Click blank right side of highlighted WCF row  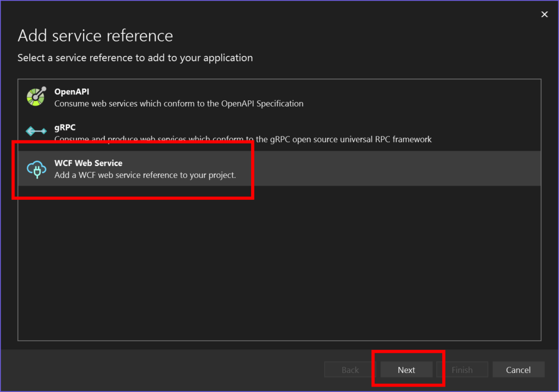coord(409,168)
